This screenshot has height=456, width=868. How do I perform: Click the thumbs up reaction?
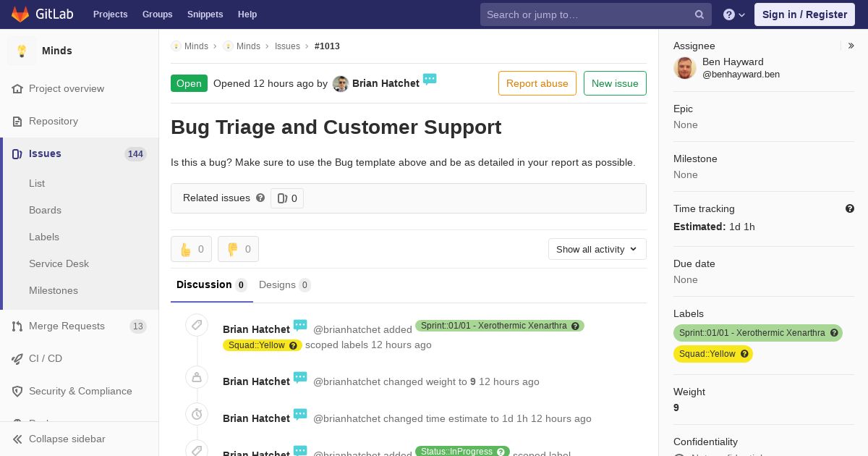pyautogui.click(x=191, y=249)
